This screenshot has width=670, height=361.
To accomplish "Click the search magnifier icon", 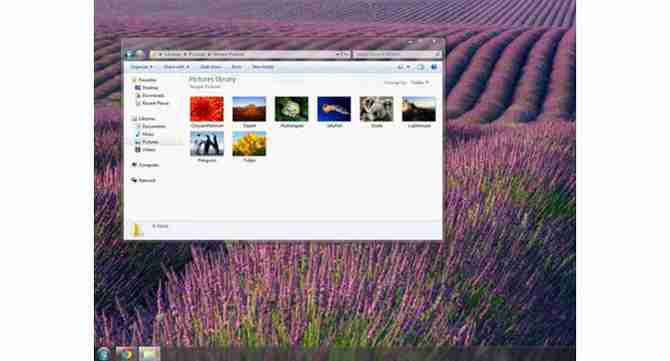I will pyautogui.click(x=437, y=54).
